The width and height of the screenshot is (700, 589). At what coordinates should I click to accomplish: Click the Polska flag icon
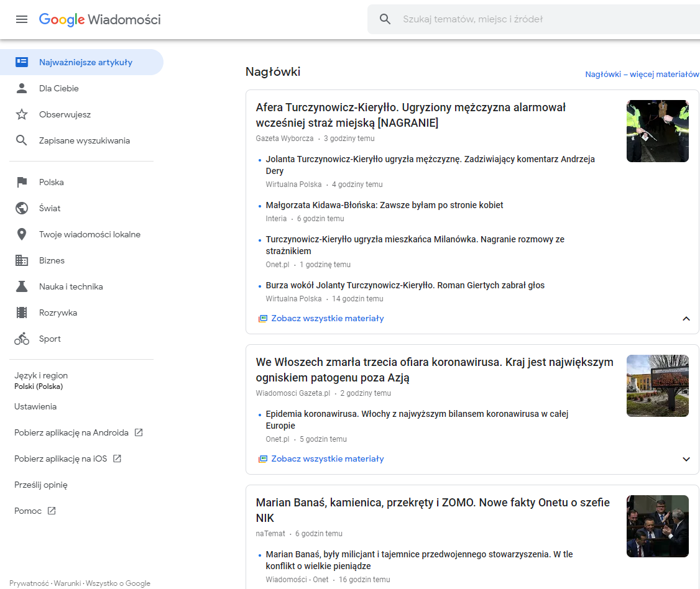pos(21,182)
